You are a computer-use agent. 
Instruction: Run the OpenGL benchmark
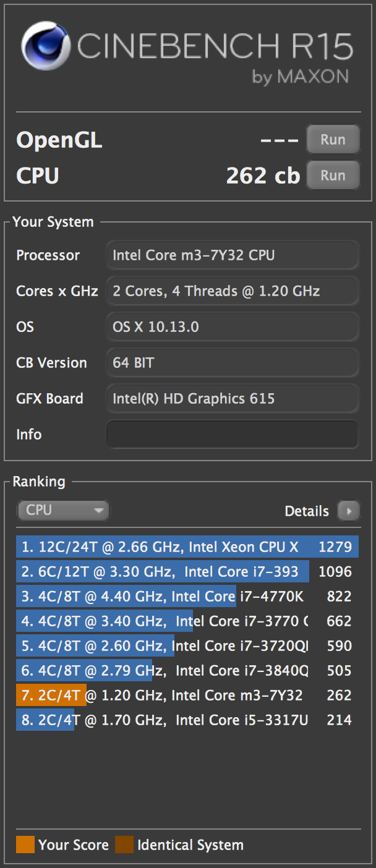(x=333, y=139)
